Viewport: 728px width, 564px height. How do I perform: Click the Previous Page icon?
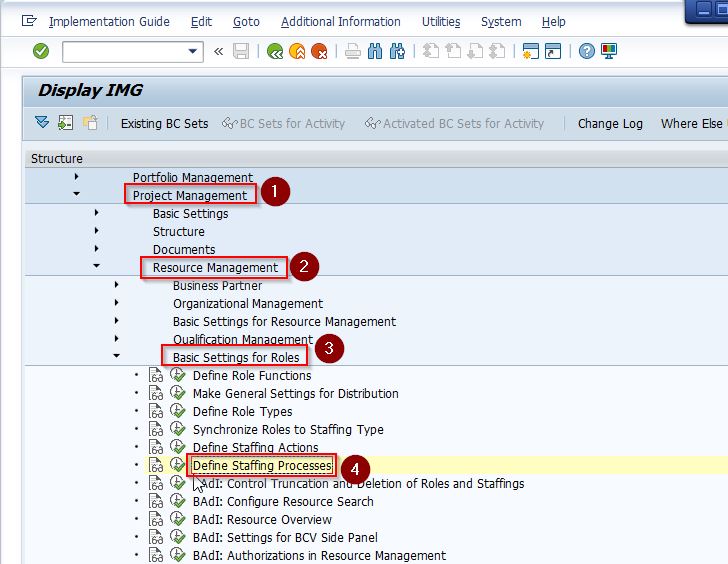point(453,51)
